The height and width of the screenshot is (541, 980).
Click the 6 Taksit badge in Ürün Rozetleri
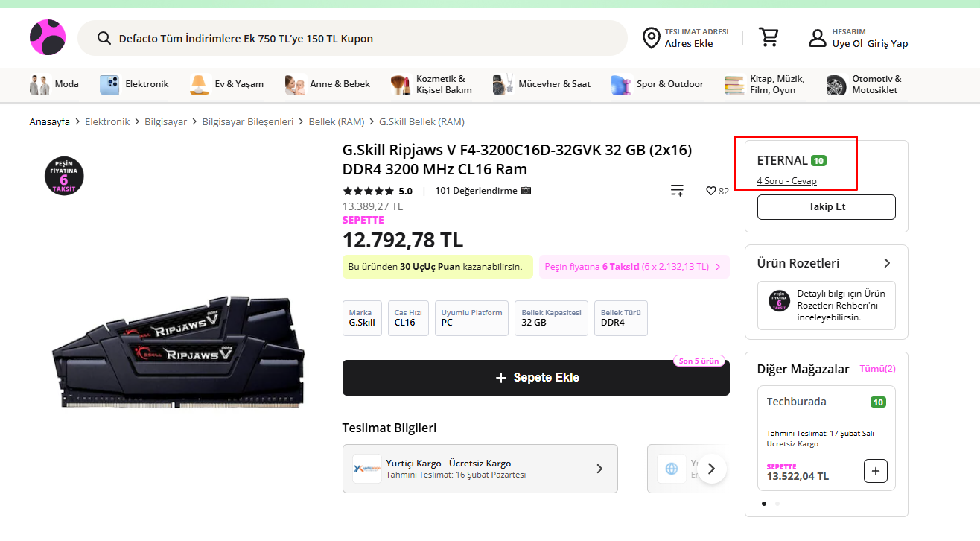point(779,300)
